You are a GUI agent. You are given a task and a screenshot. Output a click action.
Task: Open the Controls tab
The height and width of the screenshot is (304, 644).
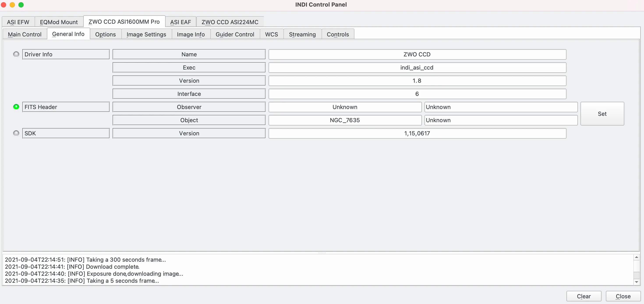click(x=338, y=34)
